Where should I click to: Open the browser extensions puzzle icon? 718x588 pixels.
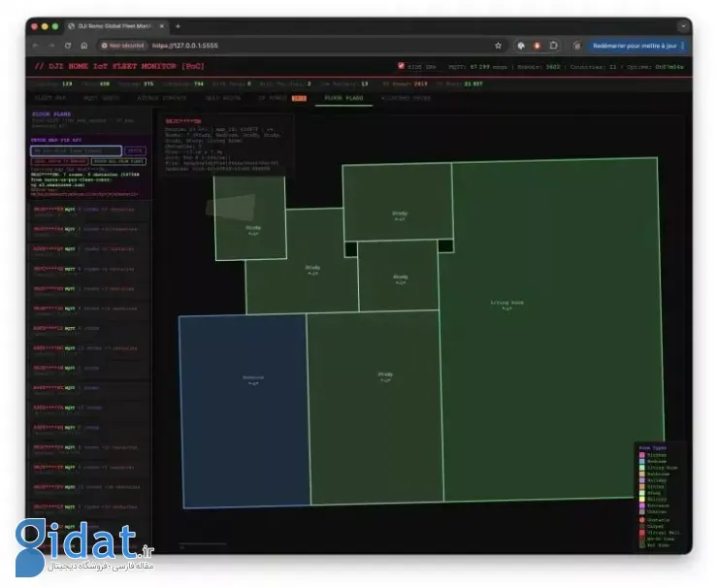pos(553,46)
